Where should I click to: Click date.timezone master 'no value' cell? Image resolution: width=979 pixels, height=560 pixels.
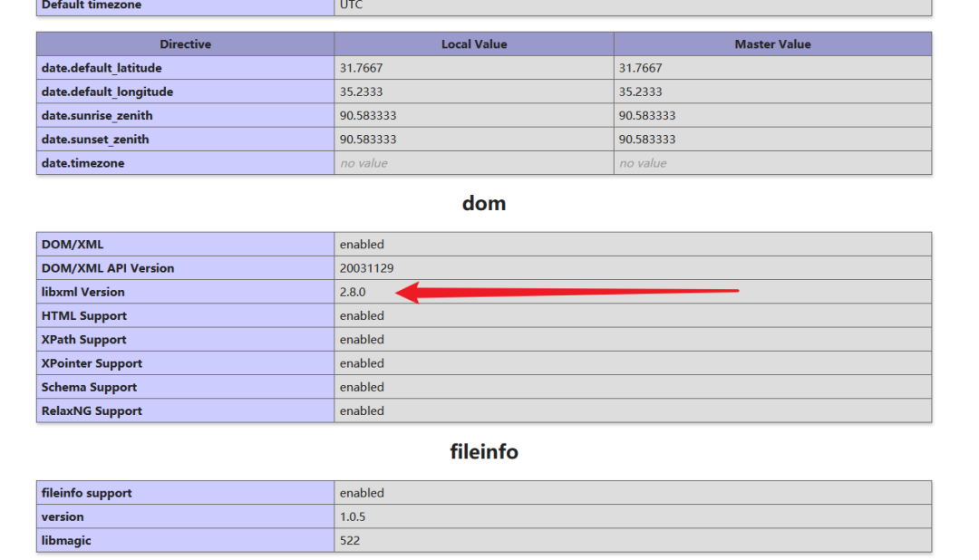point(643,163)
